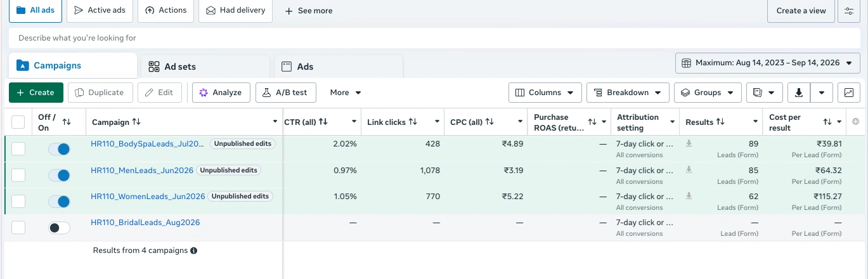Open HR110_BridalLeads_Aug2026 campaign link
The width and height of the screenshot is (868, 279).
pos(145,223)
